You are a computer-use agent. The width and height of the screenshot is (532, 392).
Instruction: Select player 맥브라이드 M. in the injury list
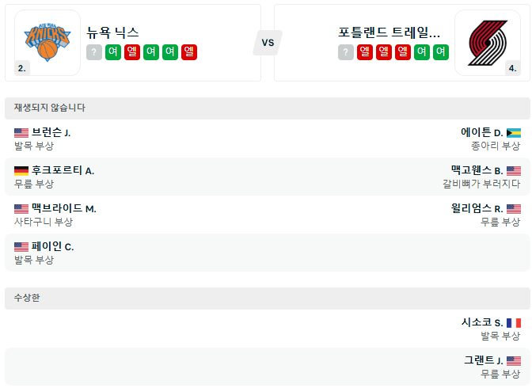tap(63, 208)
